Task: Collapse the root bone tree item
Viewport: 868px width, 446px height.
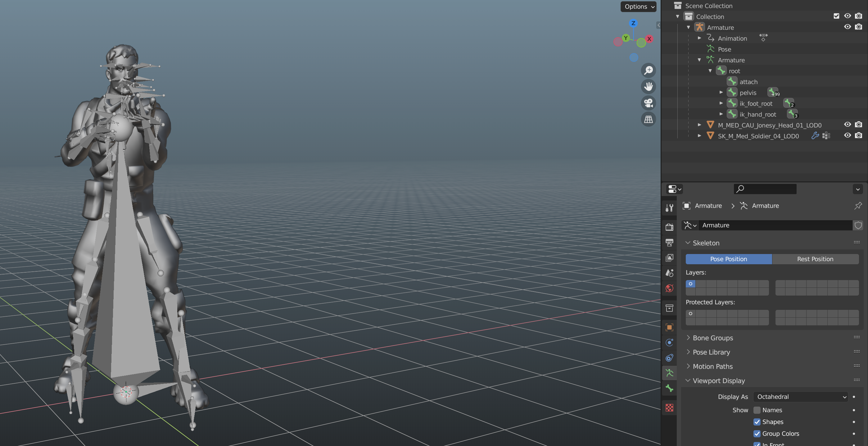Action: 711,71
